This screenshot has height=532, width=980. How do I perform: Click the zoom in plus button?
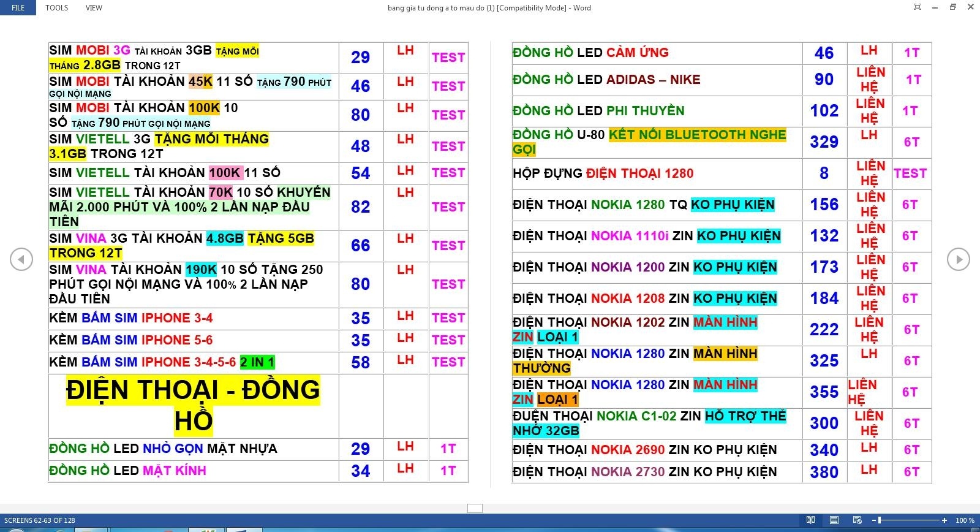click(944, 520)
